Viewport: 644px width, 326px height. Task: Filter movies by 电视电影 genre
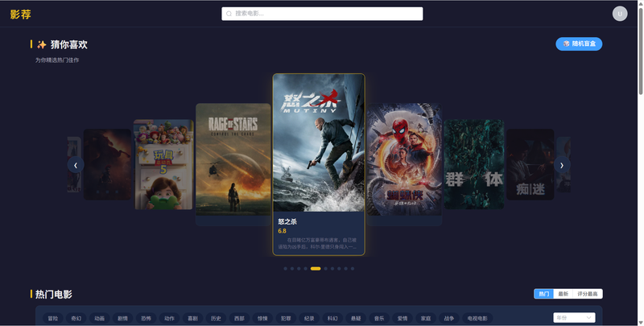pos(477,318)
